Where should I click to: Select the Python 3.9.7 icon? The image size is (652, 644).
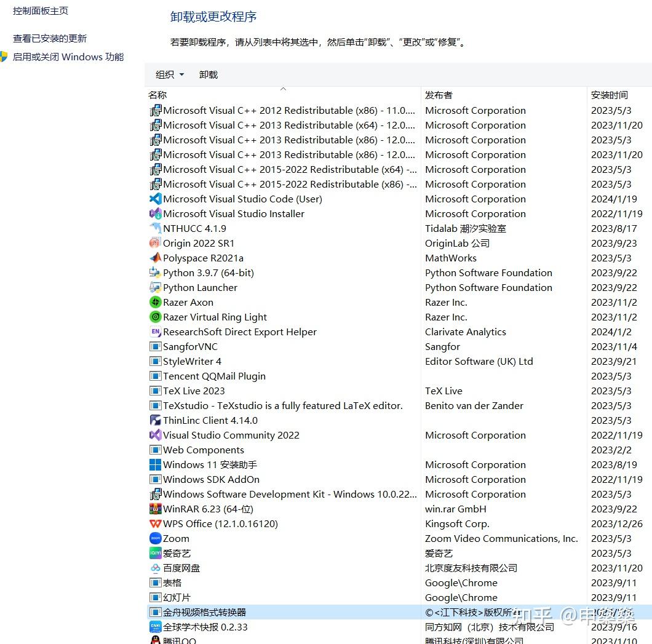click(x=155, y=272)
